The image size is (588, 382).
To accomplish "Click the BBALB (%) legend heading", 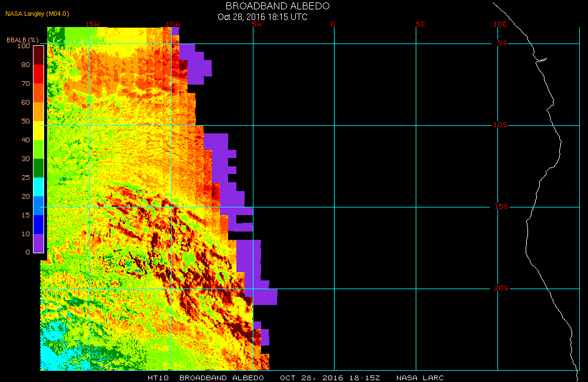I will click(22, 40).
